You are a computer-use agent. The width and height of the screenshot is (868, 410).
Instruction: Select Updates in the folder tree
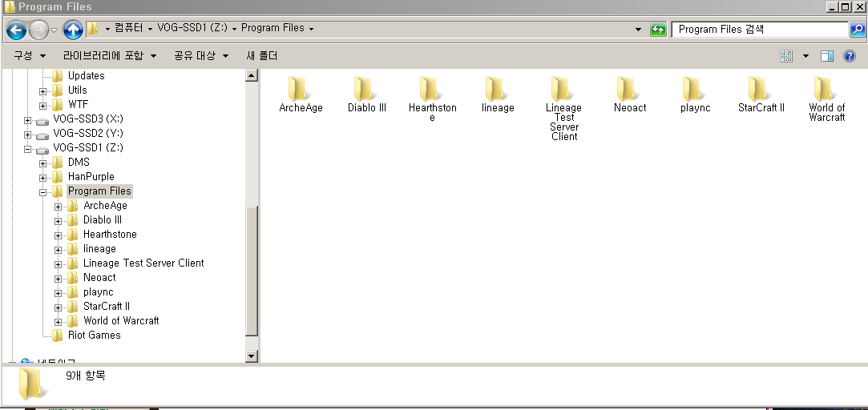(x=86, y=76)
